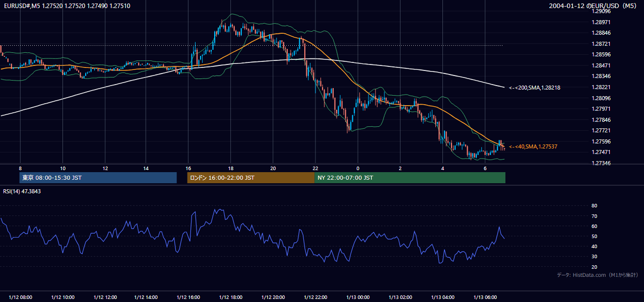
Task: Click RSI axis level 80
Action: point(594,206)
